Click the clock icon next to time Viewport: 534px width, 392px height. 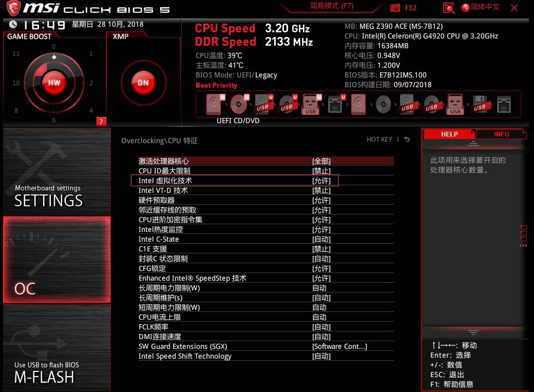(x=13, y=25)
